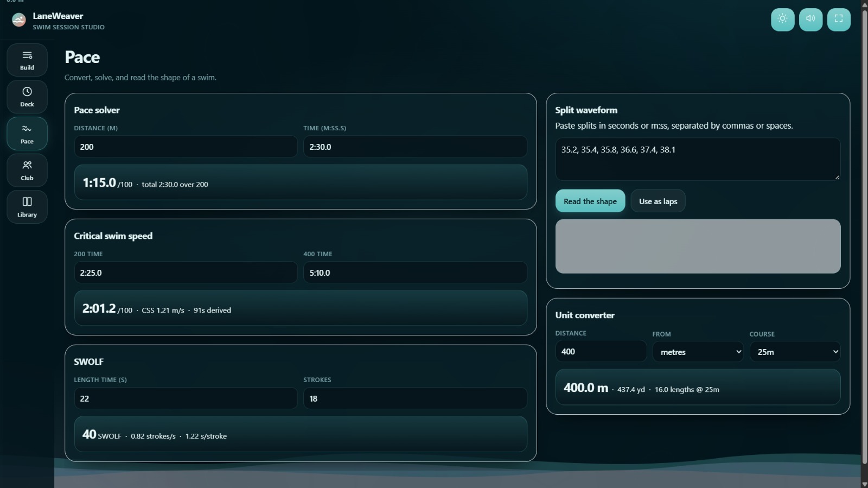
Task: Click the empty waveform display panel
Action: (x=698, y=246)
